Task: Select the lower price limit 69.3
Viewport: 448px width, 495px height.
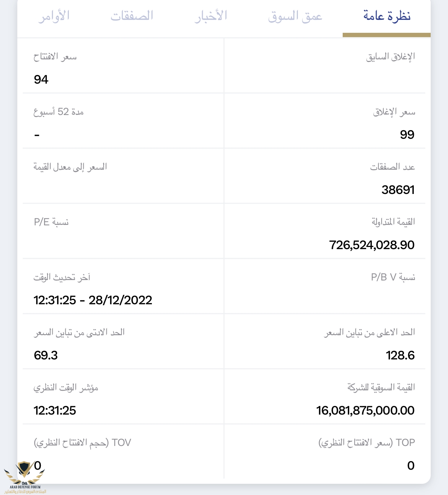Action: tap(46, 355)
